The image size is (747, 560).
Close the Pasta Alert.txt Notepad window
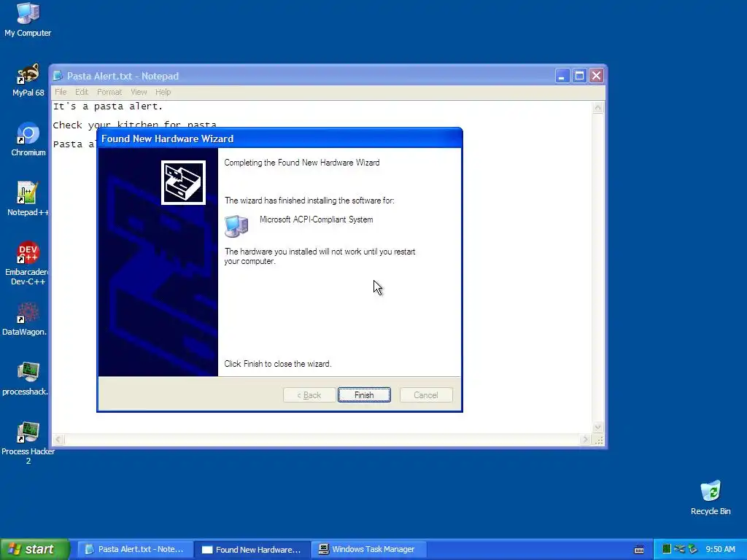(597, 76)
